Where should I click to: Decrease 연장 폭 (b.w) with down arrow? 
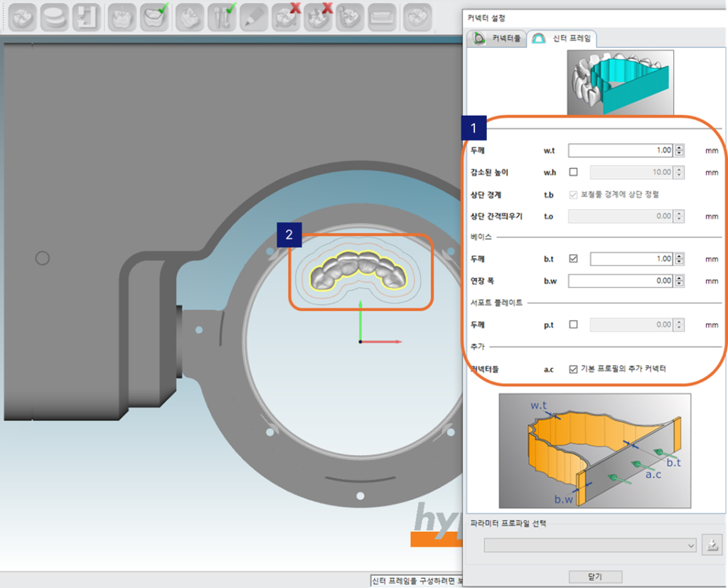[x=680, y=284]
